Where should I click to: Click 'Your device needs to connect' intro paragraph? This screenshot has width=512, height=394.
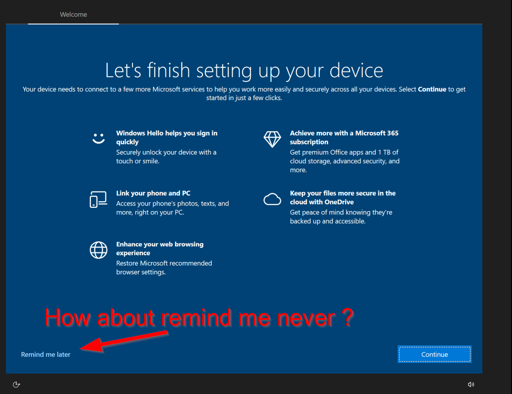(244, 94)
